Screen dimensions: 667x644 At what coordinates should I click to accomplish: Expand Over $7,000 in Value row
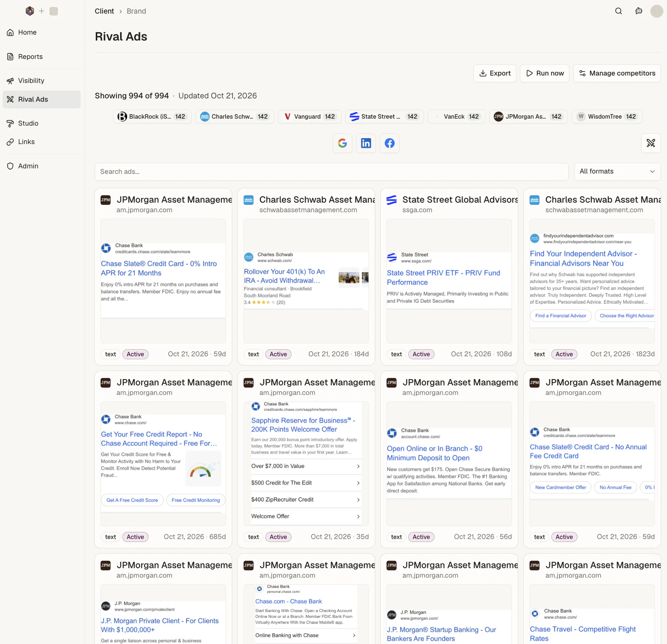(x=306, y=466)
